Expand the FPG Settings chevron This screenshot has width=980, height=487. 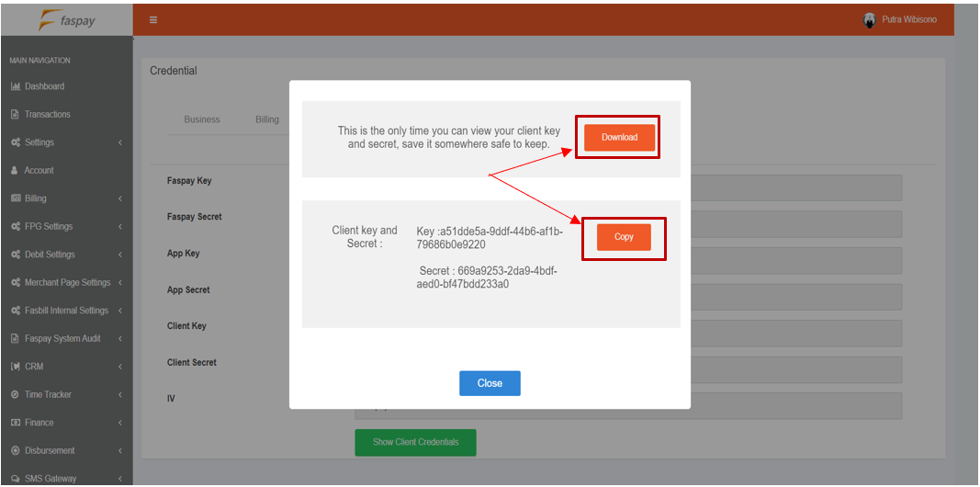119,226
